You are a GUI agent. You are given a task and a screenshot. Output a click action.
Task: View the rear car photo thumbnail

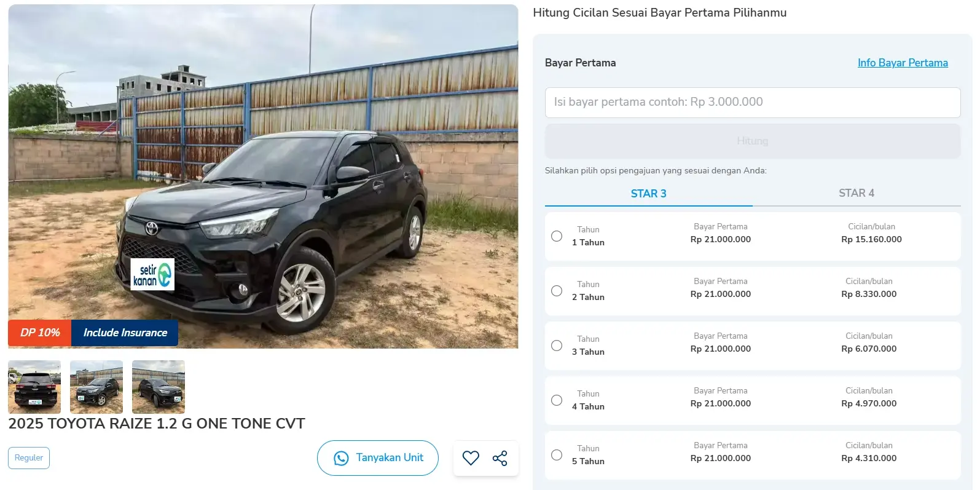(34, 387)
